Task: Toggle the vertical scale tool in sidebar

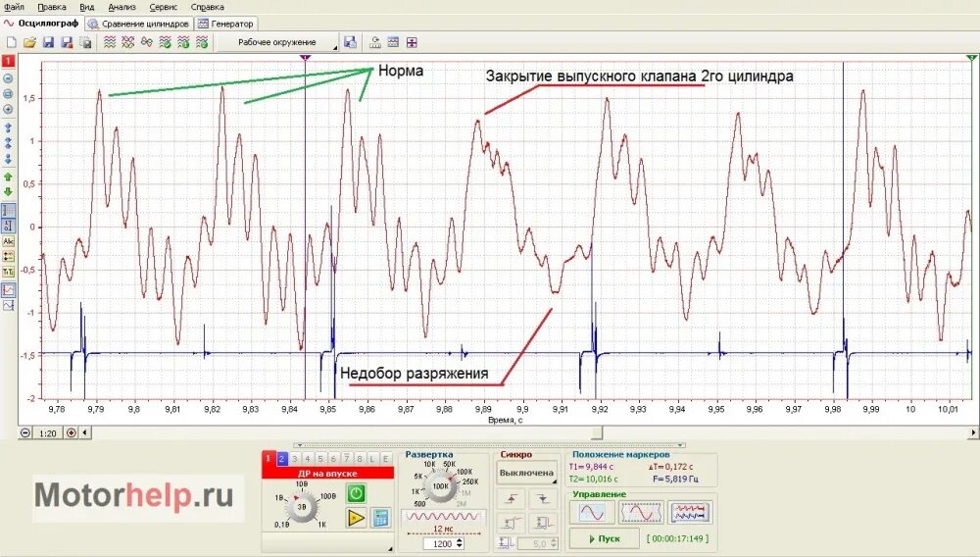Action: 8,226
